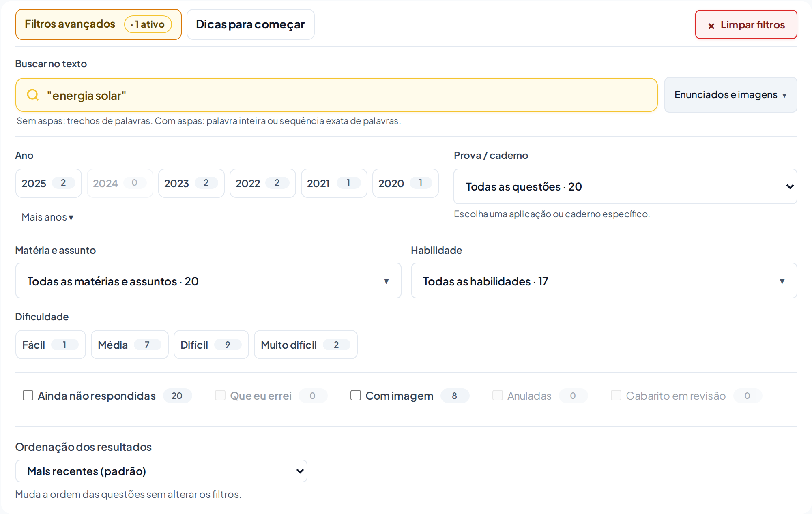The height and width of the screenshot is (514, 812).
Task: Filter by Difícil difficulty
Action: click(x=211, y=345)
